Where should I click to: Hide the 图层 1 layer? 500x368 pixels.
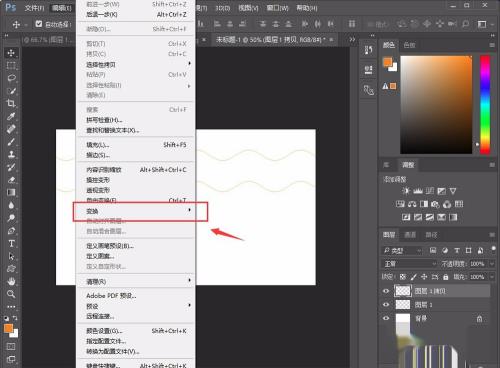386,305
